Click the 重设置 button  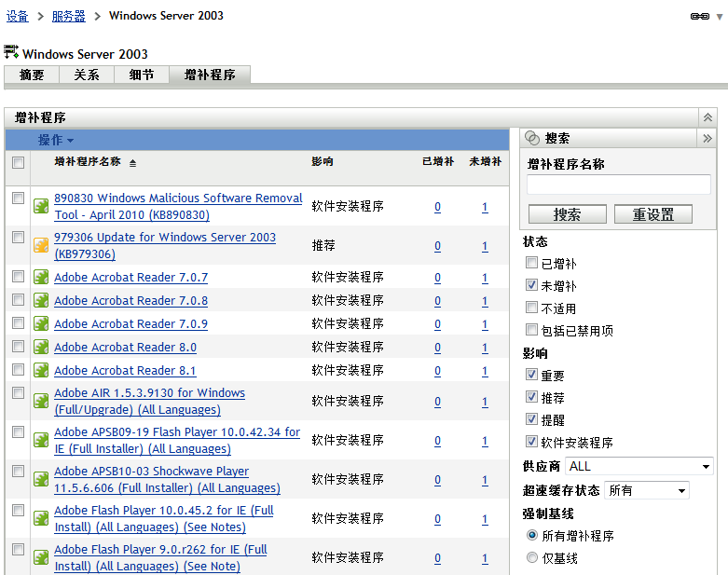[x=653, y=214]
